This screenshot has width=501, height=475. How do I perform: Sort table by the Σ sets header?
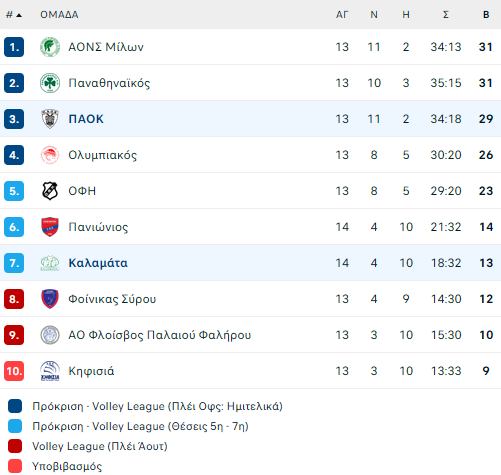click(x=446, y=15)
